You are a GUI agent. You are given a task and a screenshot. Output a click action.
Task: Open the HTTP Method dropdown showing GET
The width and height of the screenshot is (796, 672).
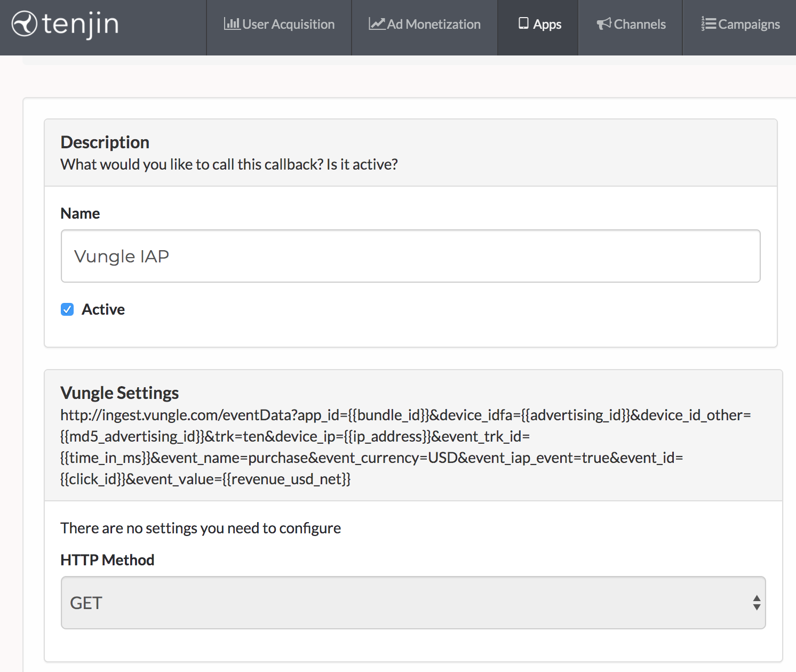pos(413,603)
